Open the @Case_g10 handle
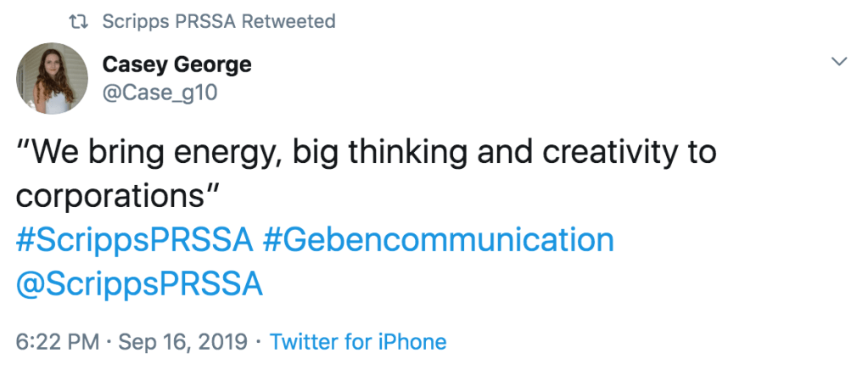 click(x=160, y=92)
